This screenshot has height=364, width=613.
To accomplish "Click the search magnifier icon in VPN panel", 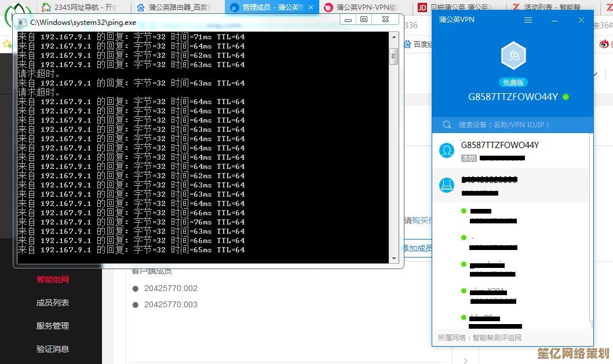I will tap(447, 124).
